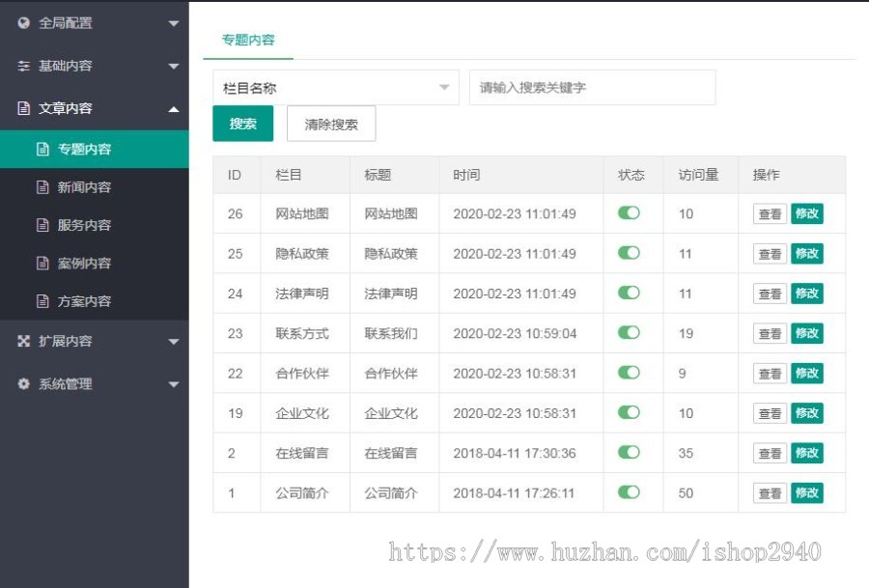Click the visit count 35
Image resolution: width=869 pixels, height=588 pixels.
coord(686,454)
